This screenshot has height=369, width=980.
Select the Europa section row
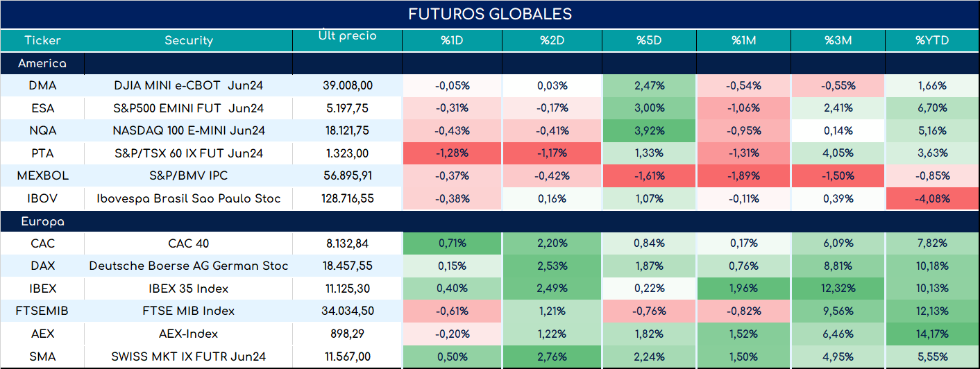click(490, 222)
